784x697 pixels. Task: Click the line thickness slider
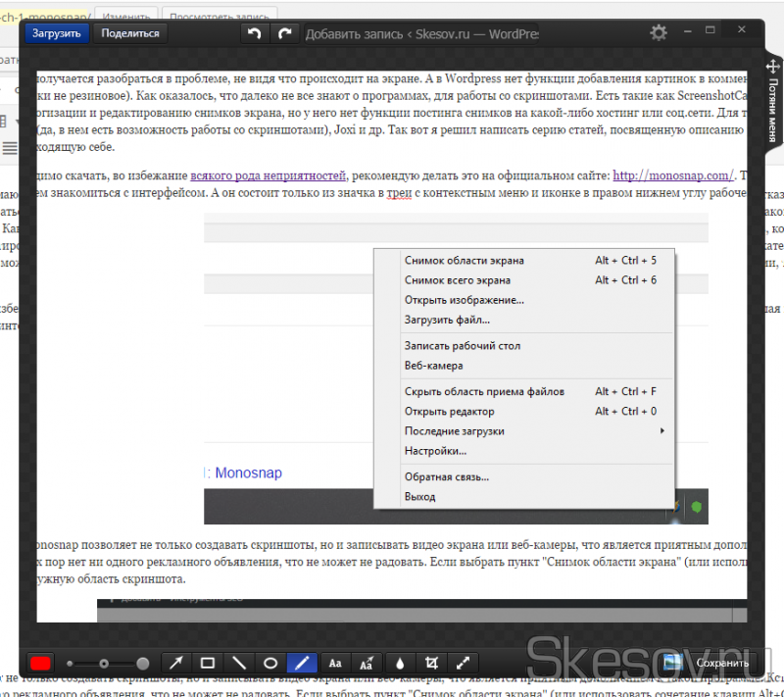pos(106,663)
